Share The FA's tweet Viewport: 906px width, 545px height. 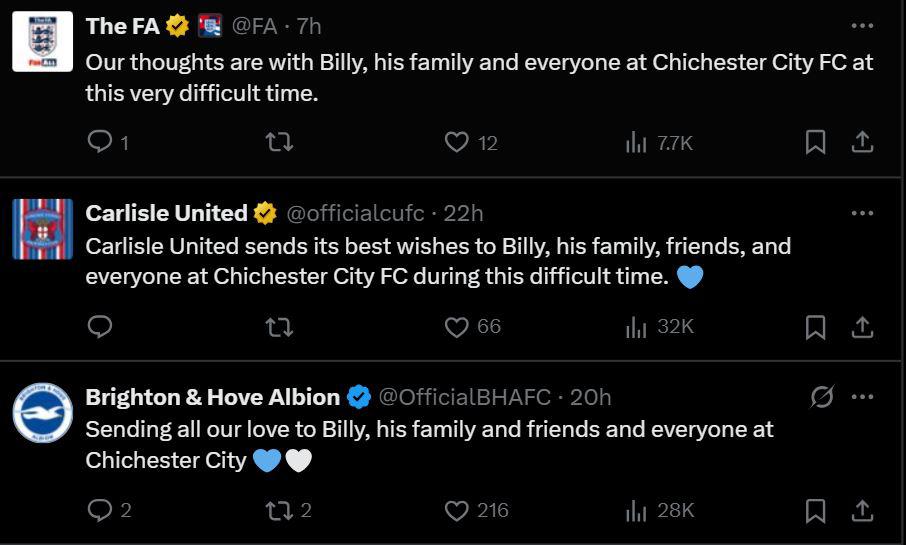pyautogui.click(x=862, y=143)
